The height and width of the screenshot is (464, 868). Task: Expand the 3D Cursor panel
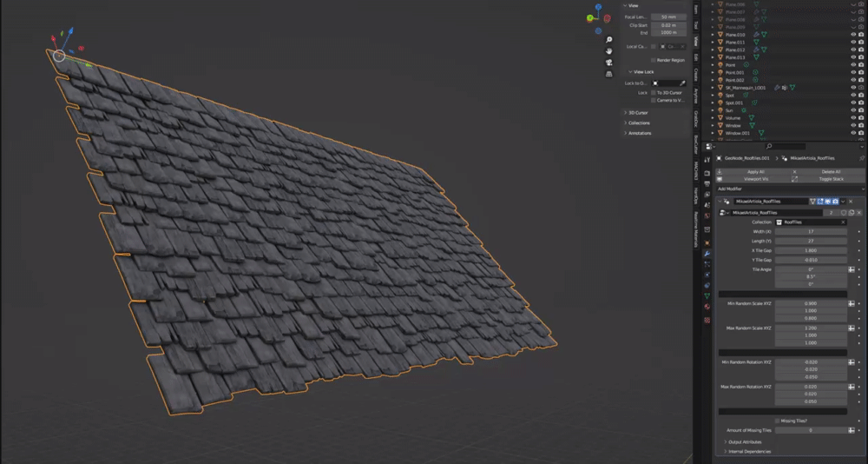[x=636, y=113]
